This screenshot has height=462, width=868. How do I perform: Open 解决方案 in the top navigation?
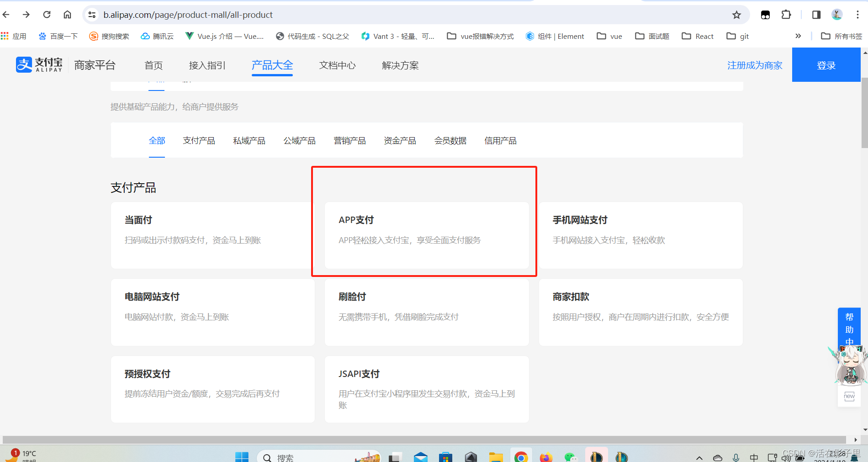coord(400,65)
